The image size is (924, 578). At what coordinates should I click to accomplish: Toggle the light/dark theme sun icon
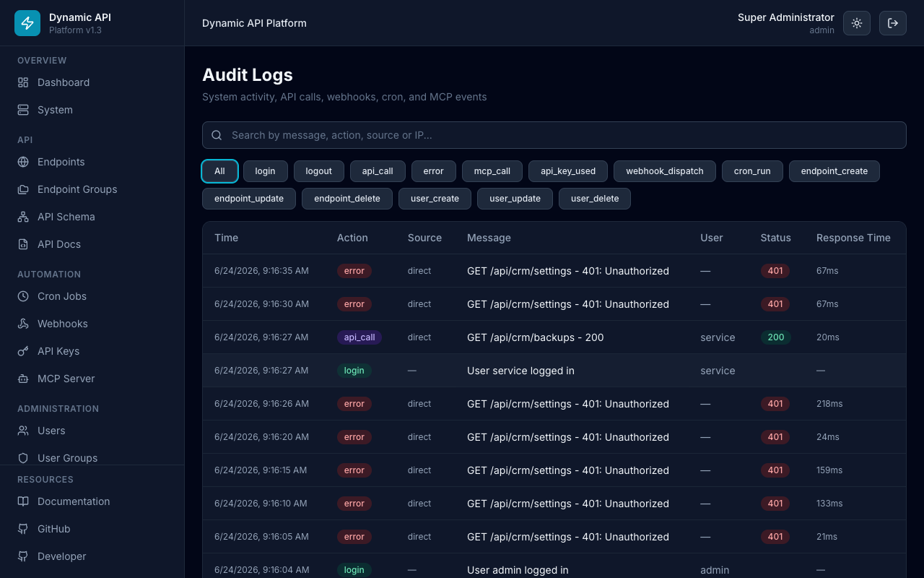[x=857, y=23]
